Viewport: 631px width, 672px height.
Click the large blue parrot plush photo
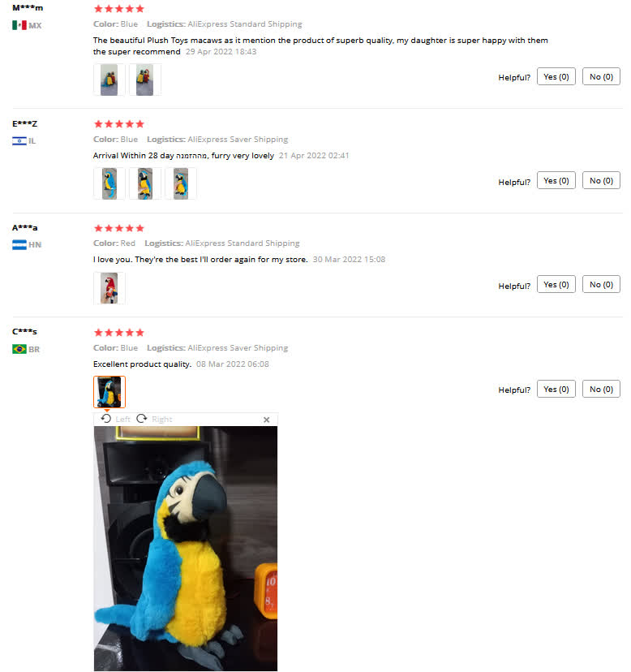coord(186,549)
